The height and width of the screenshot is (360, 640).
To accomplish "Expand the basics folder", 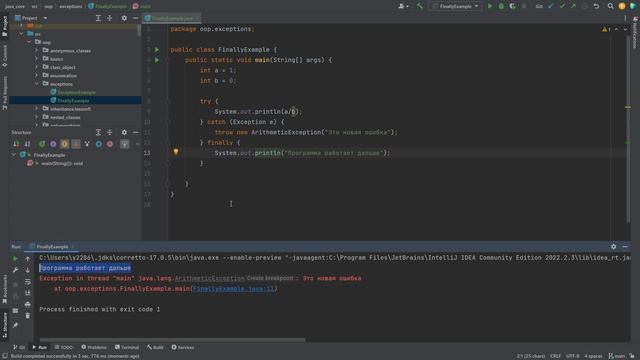I will 36,59.
